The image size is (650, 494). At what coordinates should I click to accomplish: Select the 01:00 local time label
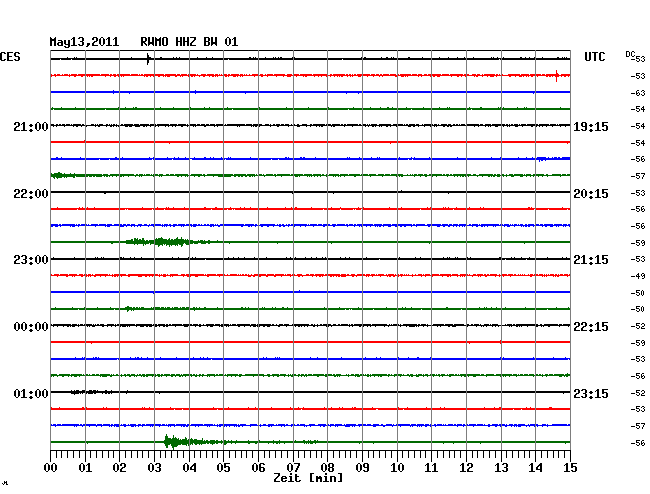31,393
